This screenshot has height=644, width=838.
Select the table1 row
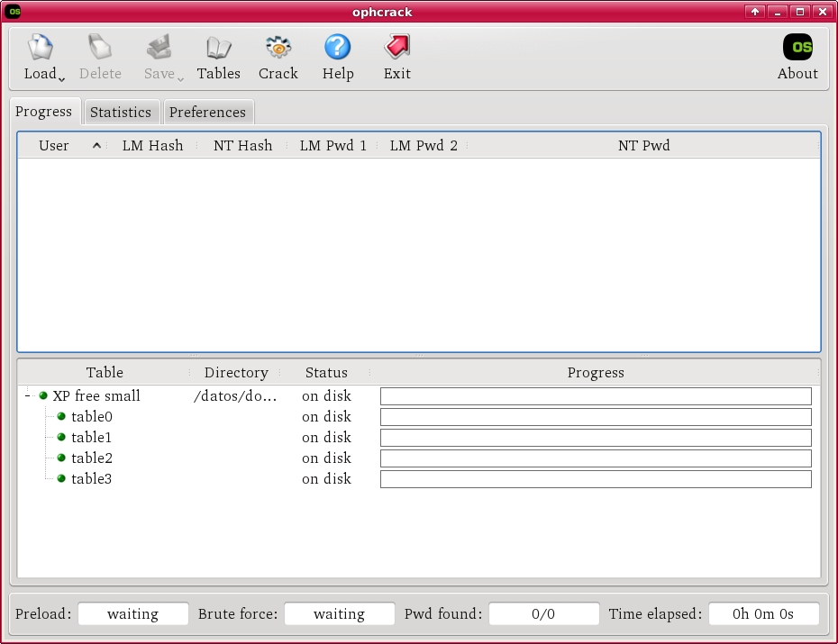tap(419, 438)
